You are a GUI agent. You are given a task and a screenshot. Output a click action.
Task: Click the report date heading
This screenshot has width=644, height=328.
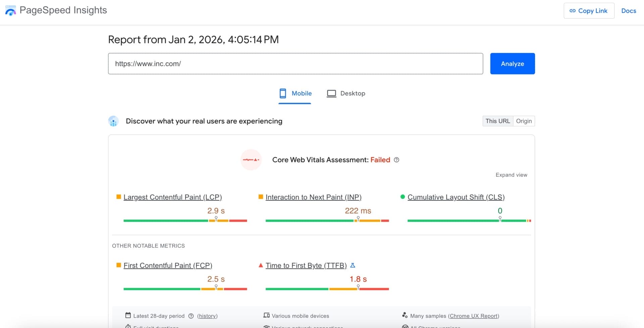[193, 40]
